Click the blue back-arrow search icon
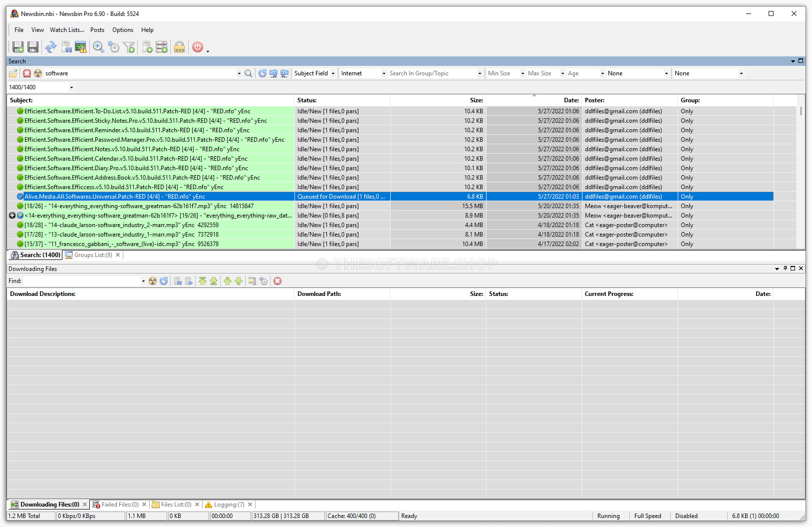 273,73
